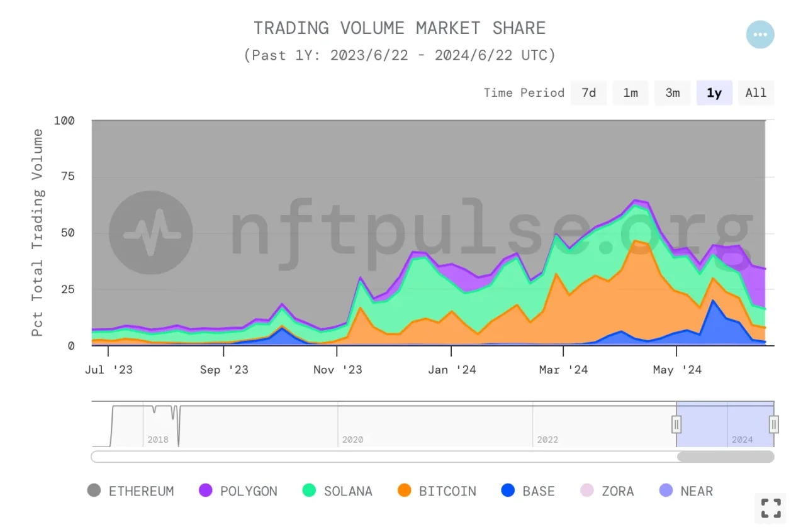This screenshot has height=532, width=796.
Task: Switch to 3m time period
Action: [673, 93]
